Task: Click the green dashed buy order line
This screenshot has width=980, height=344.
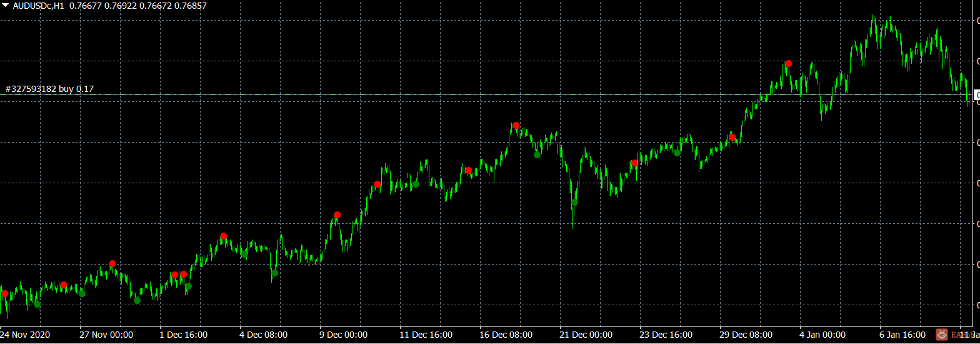Action: (x=484, y=94)
